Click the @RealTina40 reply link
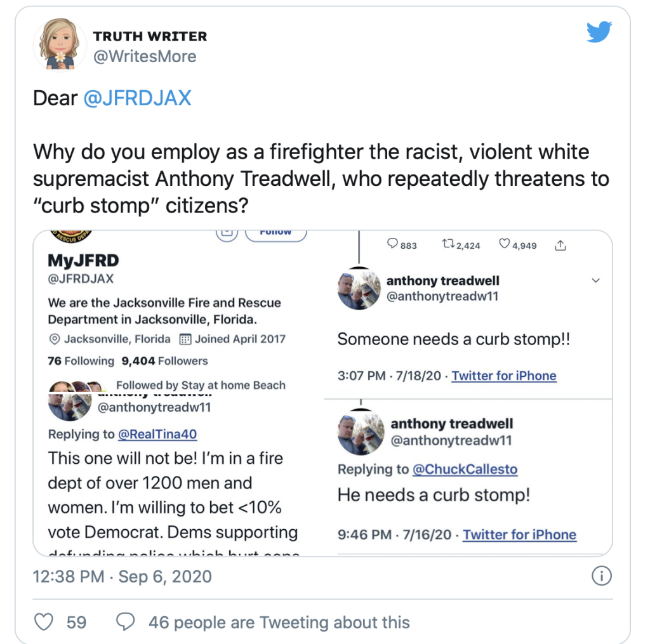650x644 pixels. tap(157, 434)
